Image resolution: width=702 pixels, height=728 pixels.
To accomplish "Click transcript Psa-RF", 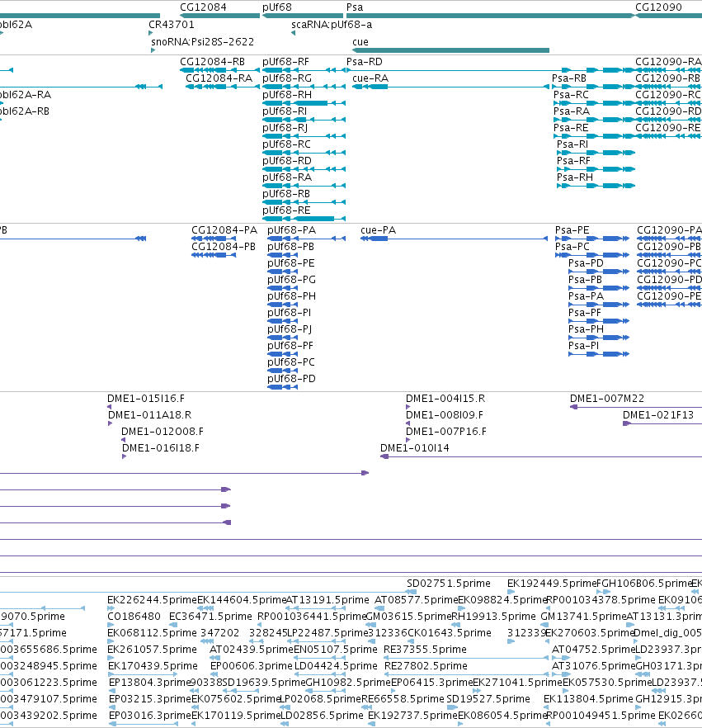I will (x=596, y=169).
